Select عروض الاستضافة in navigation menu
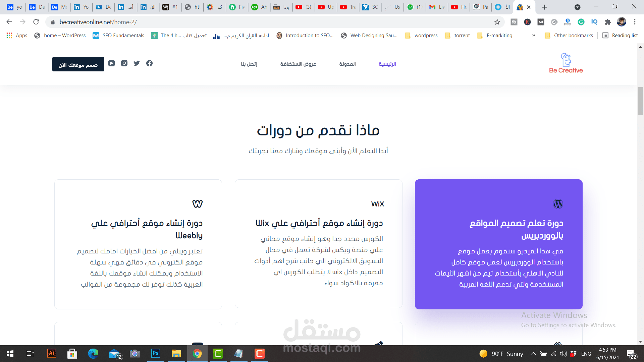 (x=298, y=64)
